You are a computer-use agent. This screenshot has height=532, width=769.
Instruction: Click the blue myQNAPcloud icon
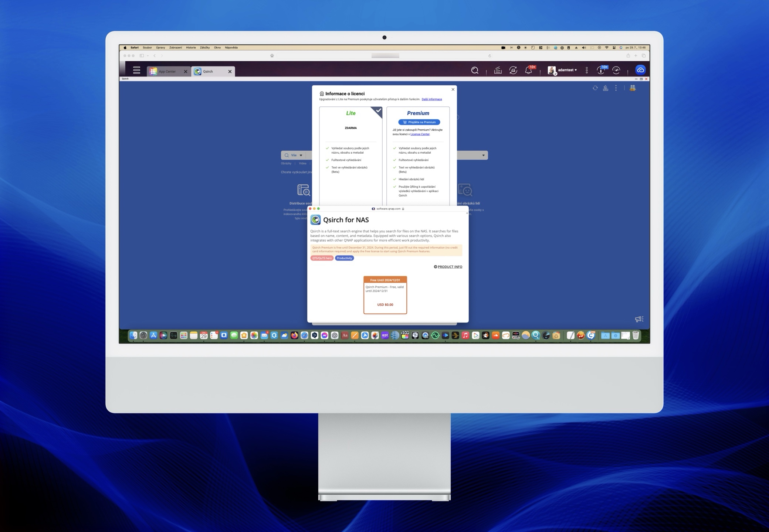pyautogui.click(x=640, y=70)
